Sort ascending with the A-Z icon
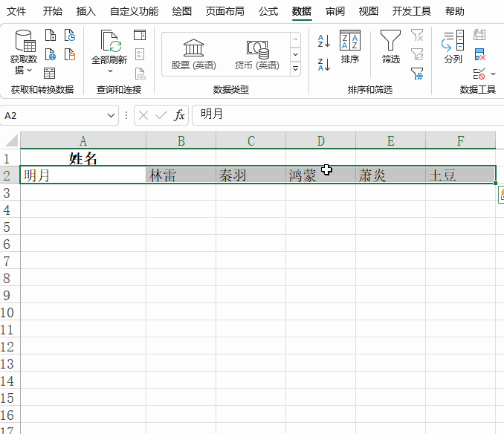 324,41
